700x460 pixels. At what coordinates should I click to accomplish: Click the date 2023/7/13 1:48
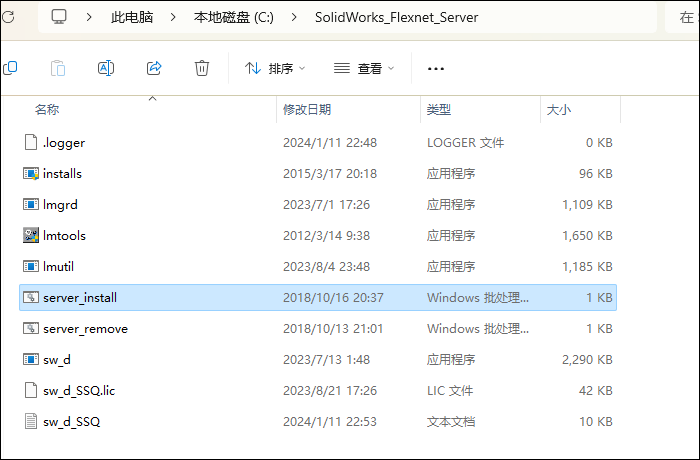tap(326, 360)
